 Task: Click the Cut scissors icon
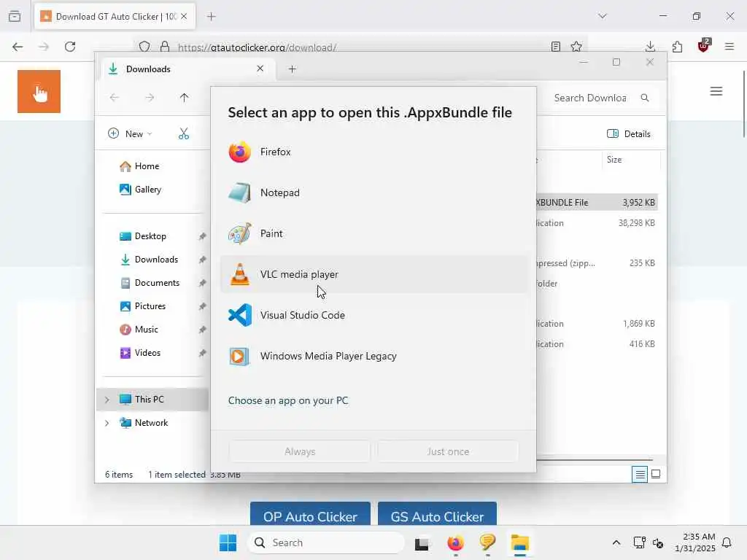(x=184, y=134)
